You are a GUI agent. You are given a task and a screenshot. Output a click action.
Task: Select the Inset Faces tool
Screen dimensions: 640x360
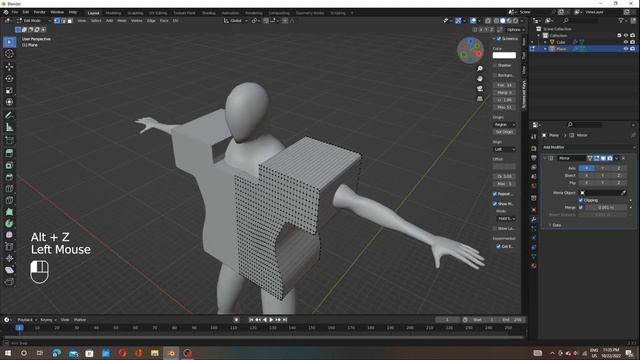click(x=9, y=165)
